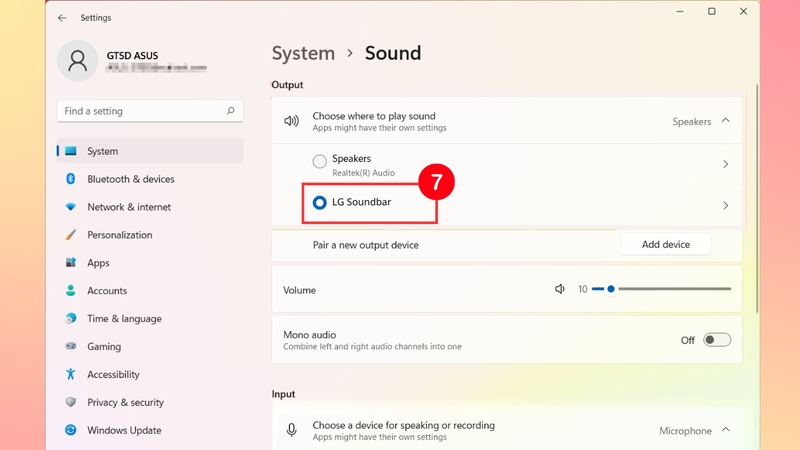Screen dimensions: 800x450
Task: Click the Apps icon in sidebar
Action: 70,262
